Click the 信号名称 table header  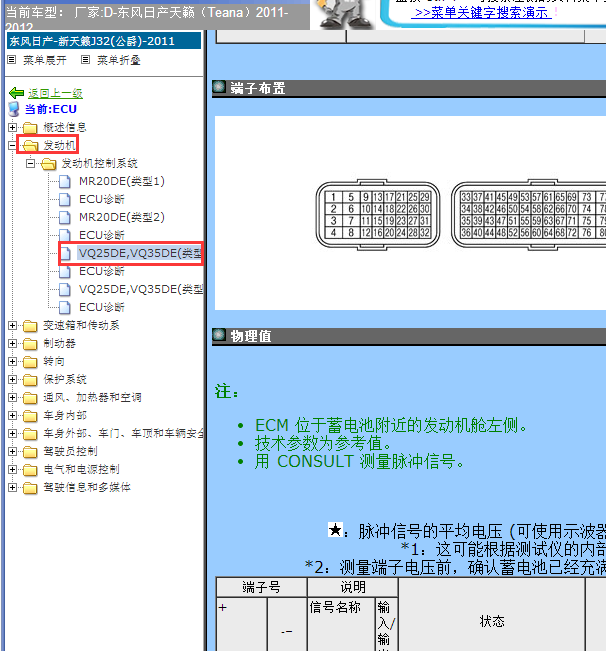[x=341, y=624]
